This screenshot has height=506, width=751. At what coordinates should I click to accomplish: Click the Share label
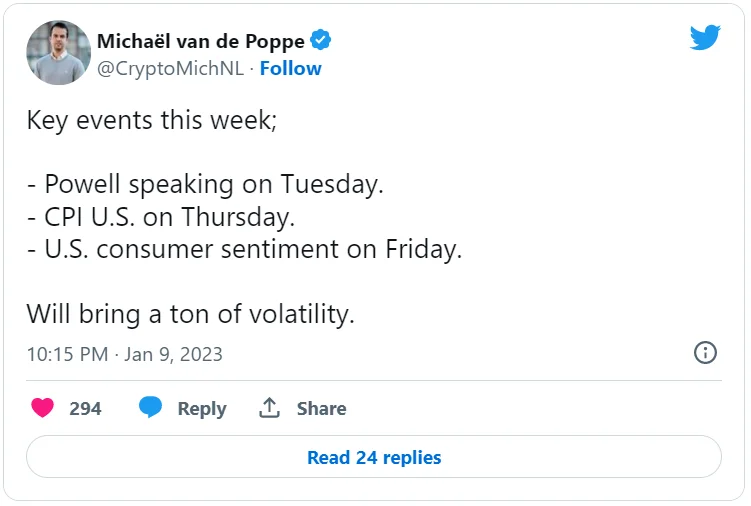pos(321,408)
